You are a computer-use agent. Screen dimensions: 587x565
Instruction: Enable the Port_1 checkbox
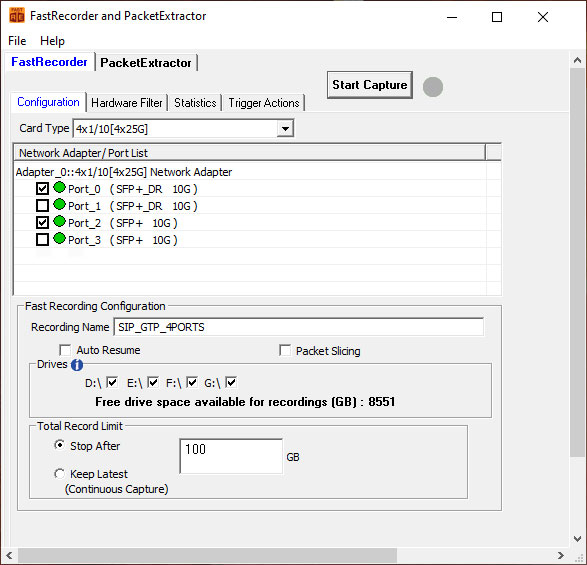42,206
